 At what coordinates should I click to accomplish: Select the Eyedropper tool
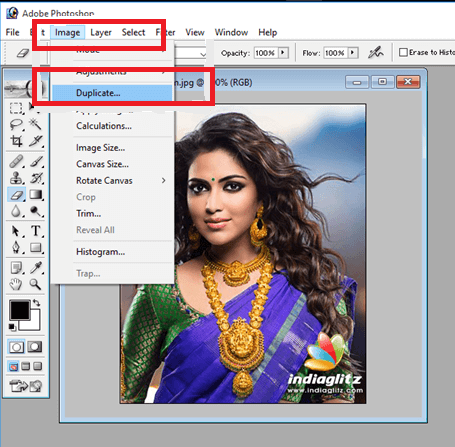(35, 268)
